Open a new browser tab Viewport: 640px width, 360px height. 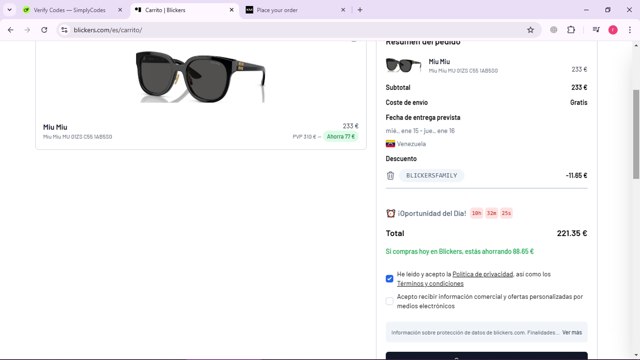[360, 10]
